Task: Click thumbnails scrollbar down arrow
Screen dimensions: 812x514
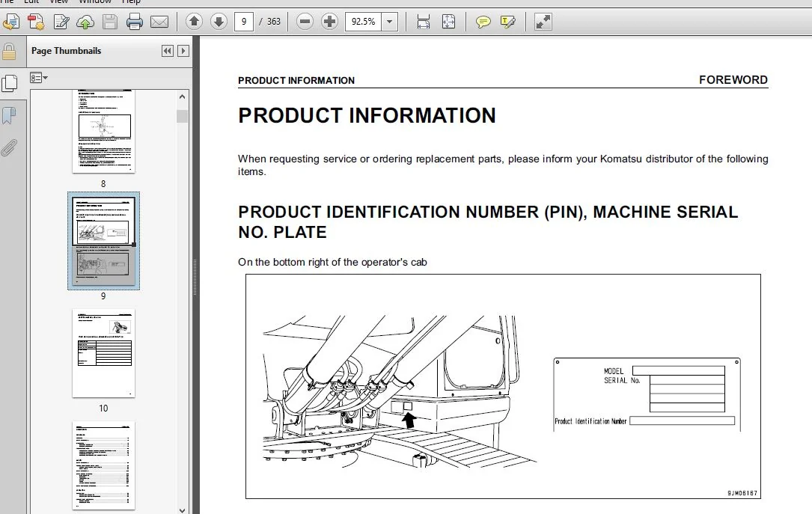Action: pyautogui.click(x=183, y=510)
